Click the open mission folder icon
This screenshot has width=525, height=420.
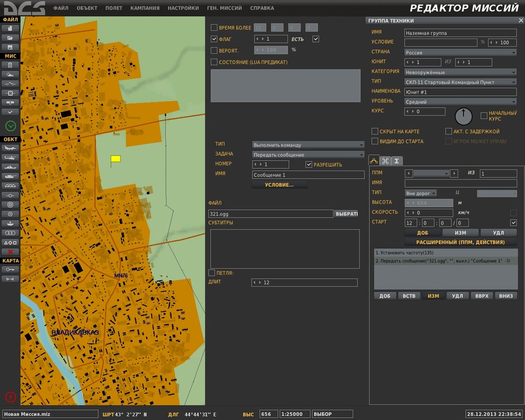(10, 38)
